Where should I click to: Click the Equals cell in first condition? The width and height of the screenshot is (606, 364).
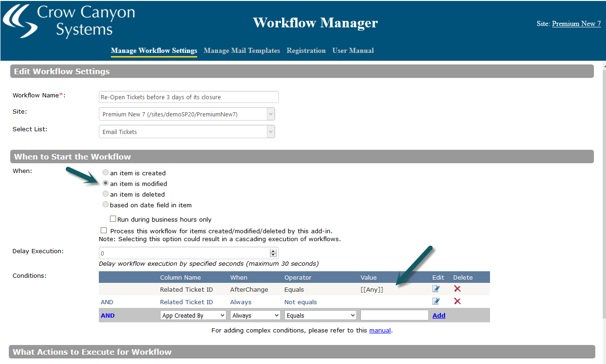(x=294, y=289)
